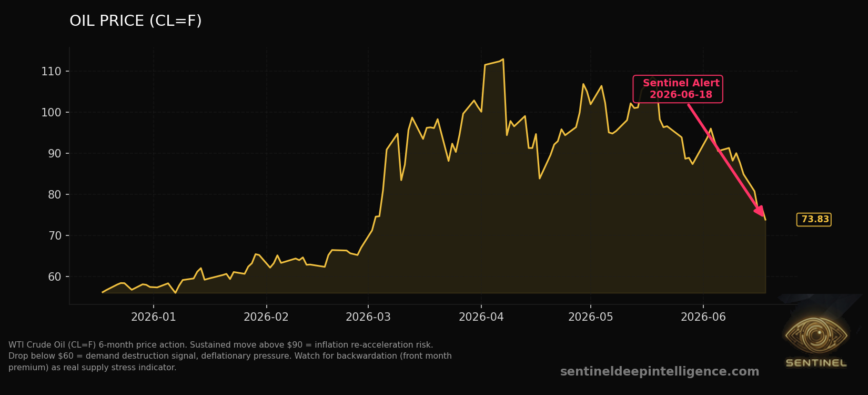Click the y-axis label 110
The height and width of the screenshot is (395, 868).
51,72
